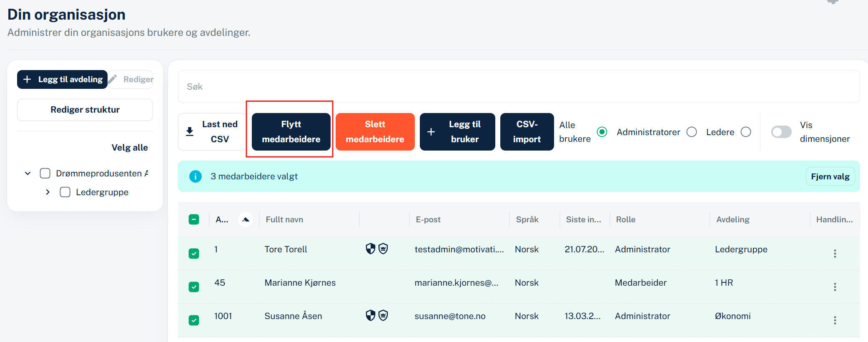Viewport: 868px width, 342px height.
Task: Click the pencil icon beside Rediger
Action: tap(113, 79)
